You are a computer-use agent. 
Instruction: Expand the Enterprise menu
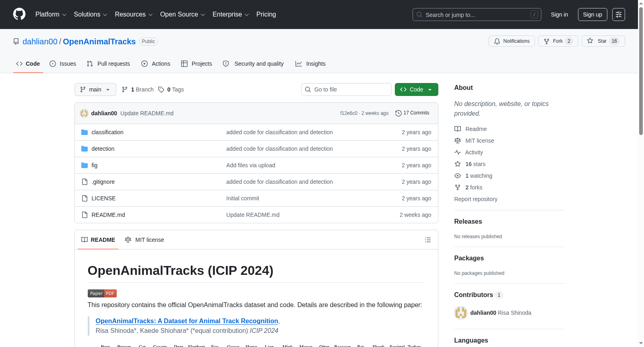(231, 15)
